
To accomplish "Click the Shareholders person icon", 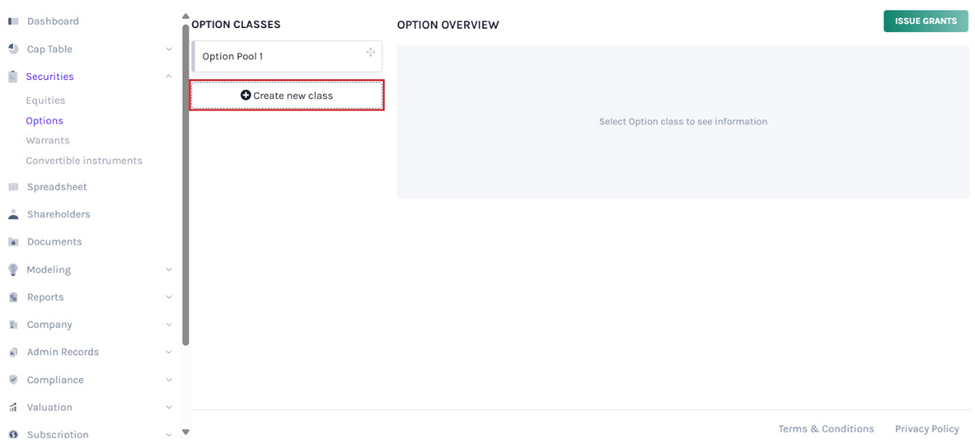I will pyautogui.click(x=13, y=215).
